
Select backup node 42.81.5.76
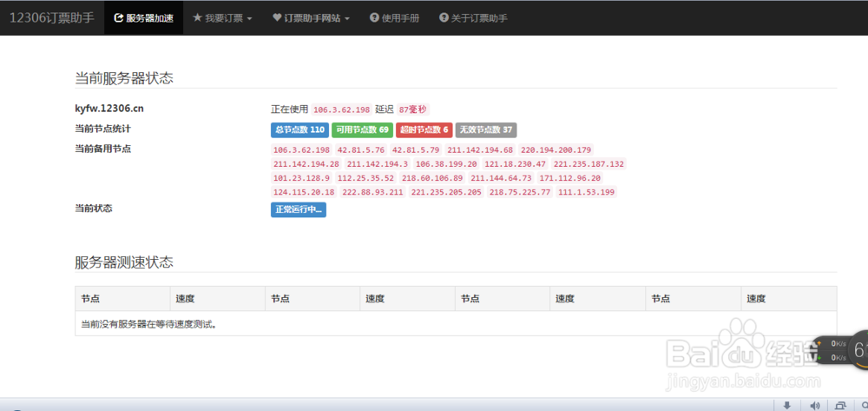click(x=361, y=149)
